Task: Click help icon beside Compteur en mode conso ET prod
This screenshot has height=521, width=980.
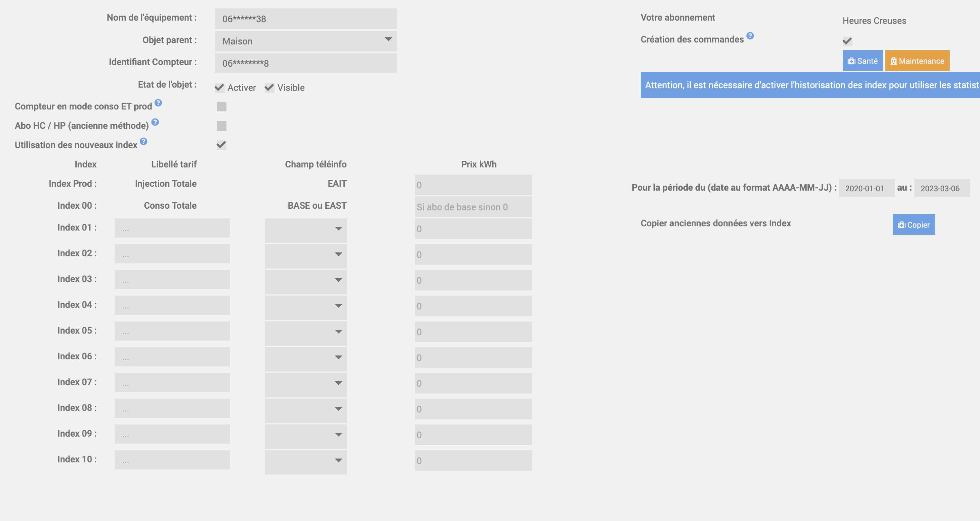Action: [x=158, y=103]
